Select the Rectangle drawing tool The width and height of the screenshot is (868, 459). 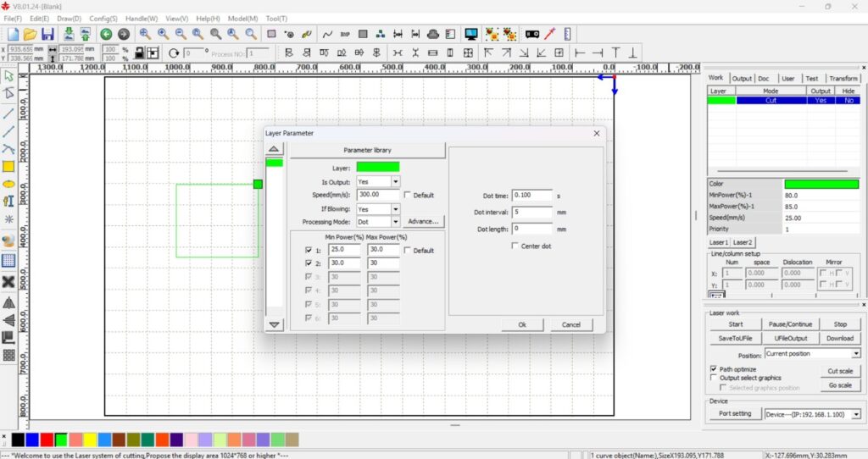click(x=8, y=167)
